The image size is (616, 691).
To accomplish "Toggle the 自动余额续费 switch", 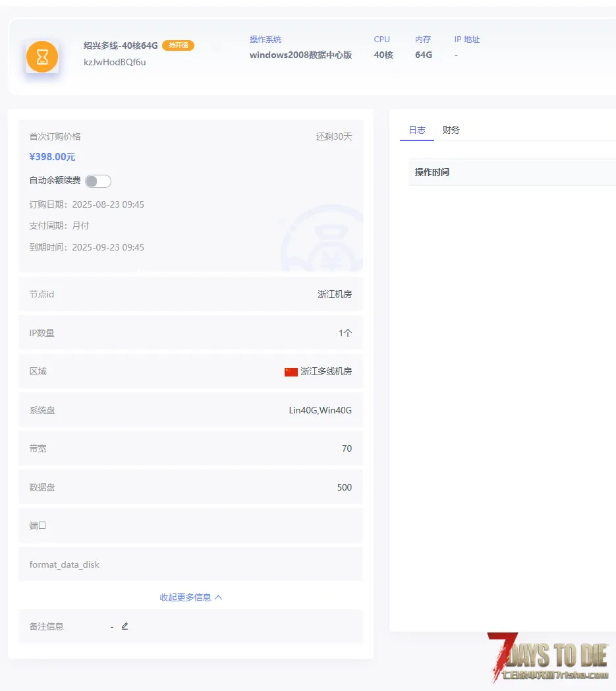I will tap(98, 181).
